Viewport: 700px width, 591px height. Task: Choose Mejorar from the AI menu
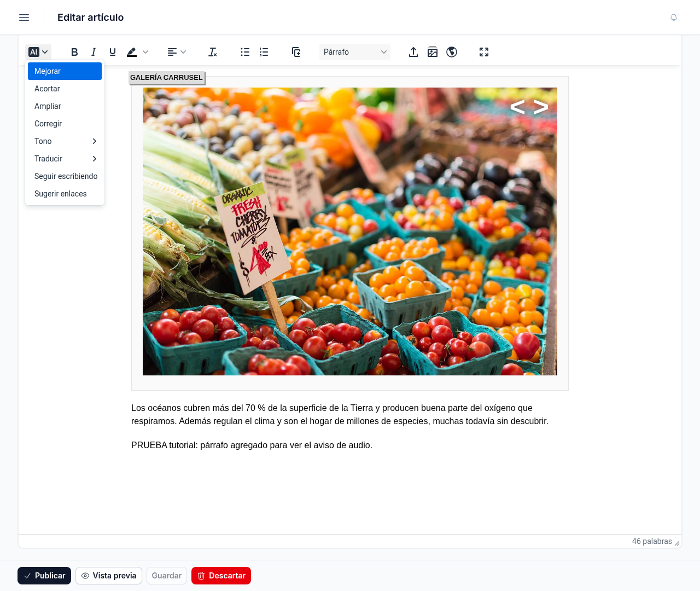click(65, 71)
